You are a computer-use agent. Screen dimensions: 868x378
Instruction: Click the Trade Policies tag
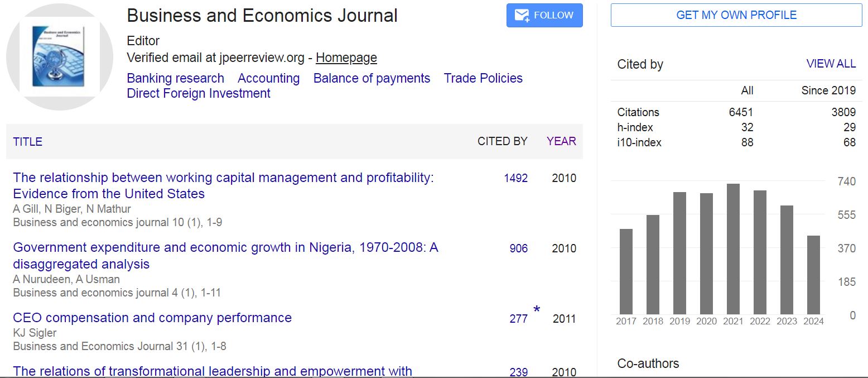(x=483, y=78)
